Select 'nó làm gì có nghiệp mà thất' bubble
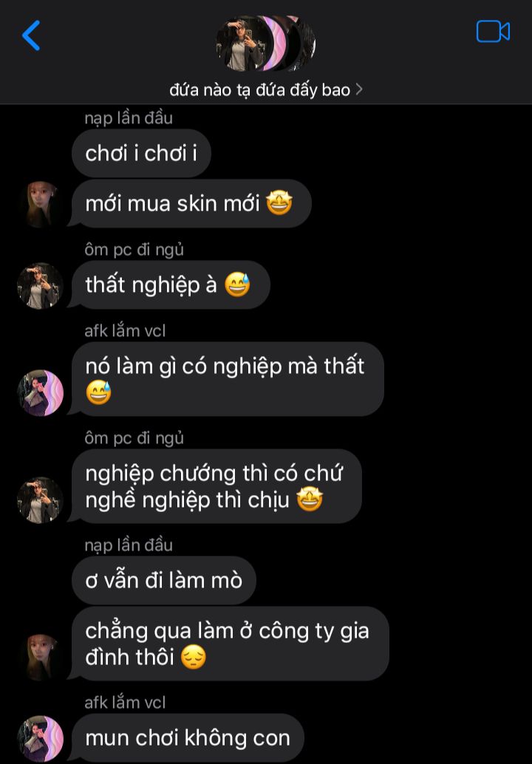532x764 pixels. [228, 379]
